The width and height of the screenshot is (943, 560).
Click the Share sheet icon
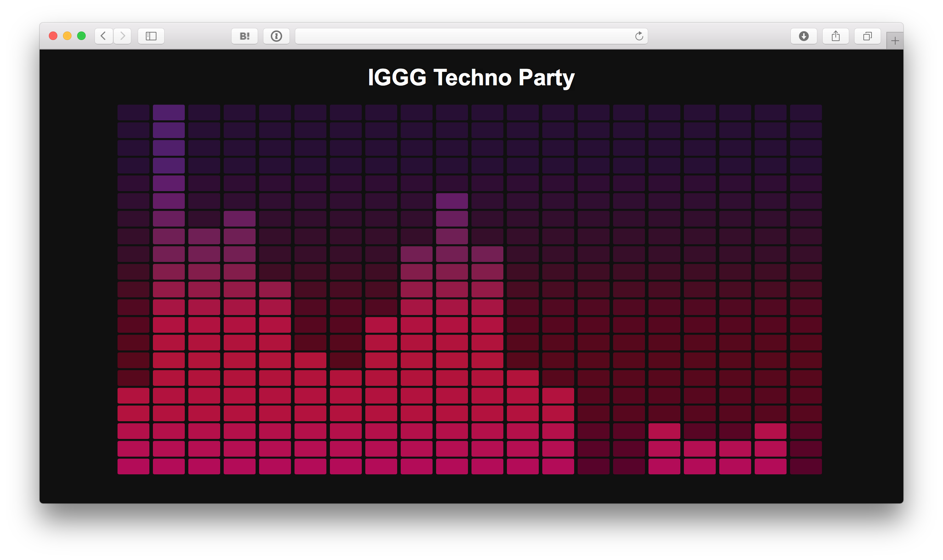(x=835, y=36)
